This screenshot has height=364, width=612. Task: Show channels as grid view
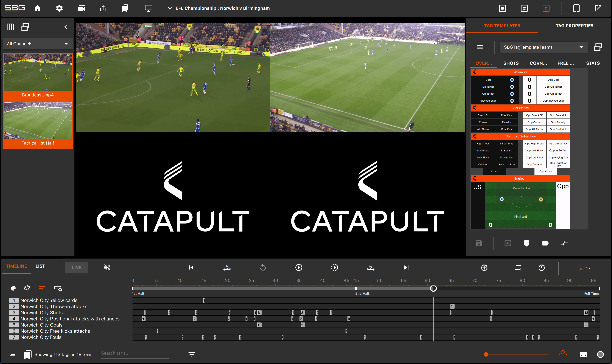(x=10, y=27)
